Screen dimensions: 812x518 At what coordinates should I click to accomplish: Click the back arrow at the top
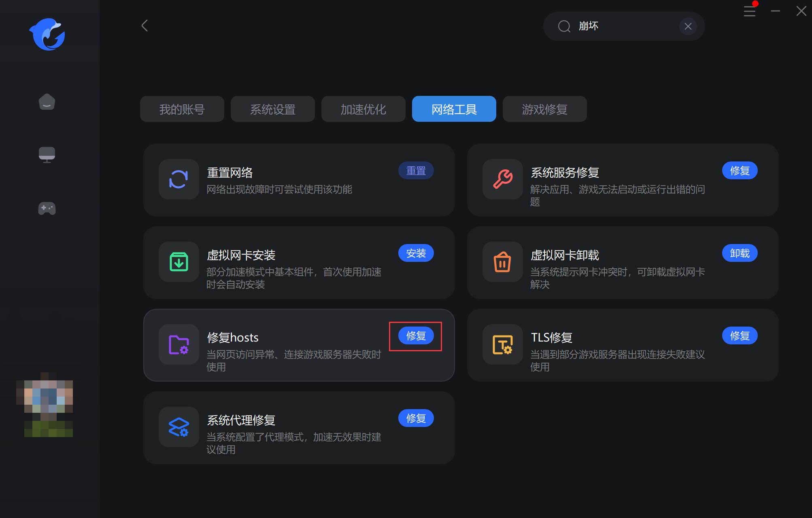pos(145,25)
